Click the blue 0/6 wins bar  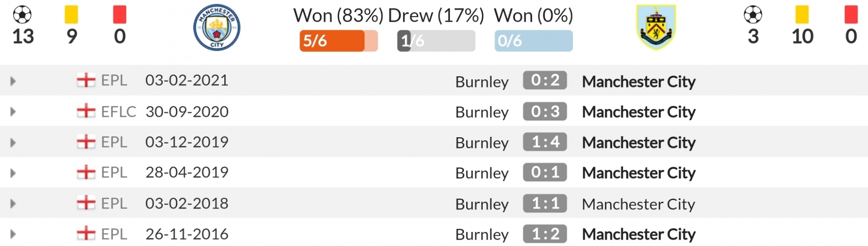(x=533, y=41)
